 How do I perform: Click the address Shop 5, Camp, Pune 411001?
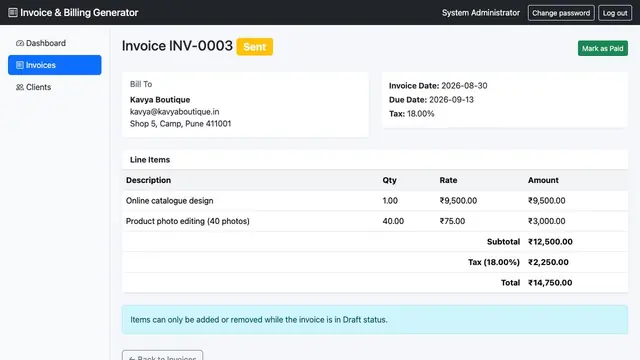click(180, 124)
